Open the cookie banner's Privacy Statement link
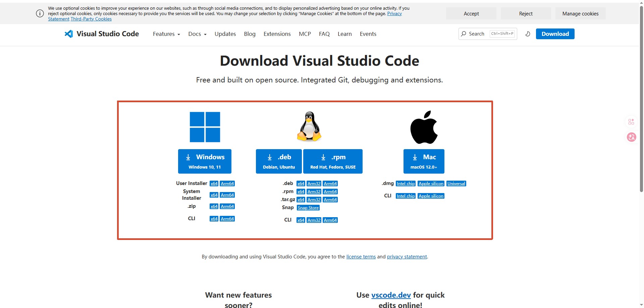The height and width of the screenshot is (308, 644). [394, 14]
